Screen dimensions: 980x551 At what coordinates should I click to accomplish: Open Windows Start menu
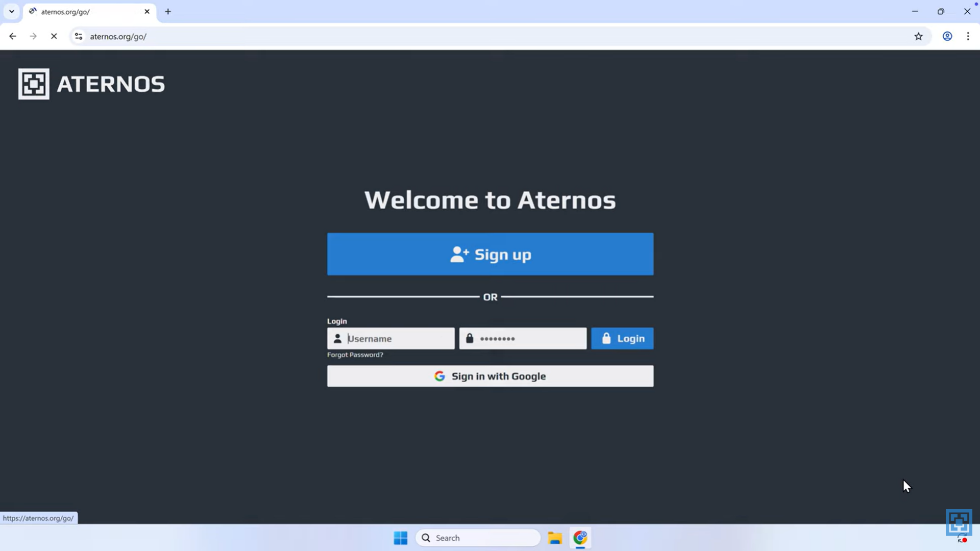(x=401, y=538)
